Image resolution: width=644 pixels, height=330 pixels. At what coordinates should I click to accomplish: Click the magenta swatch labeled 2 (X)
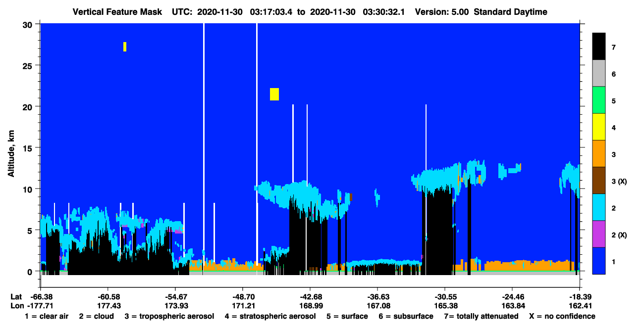click(x=599, y=234)
